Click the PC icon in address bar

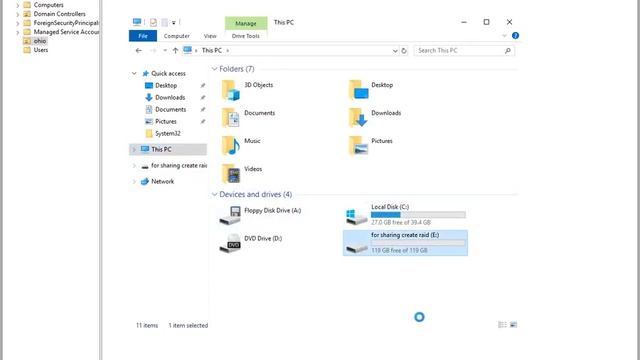click(x=187, y=50)
